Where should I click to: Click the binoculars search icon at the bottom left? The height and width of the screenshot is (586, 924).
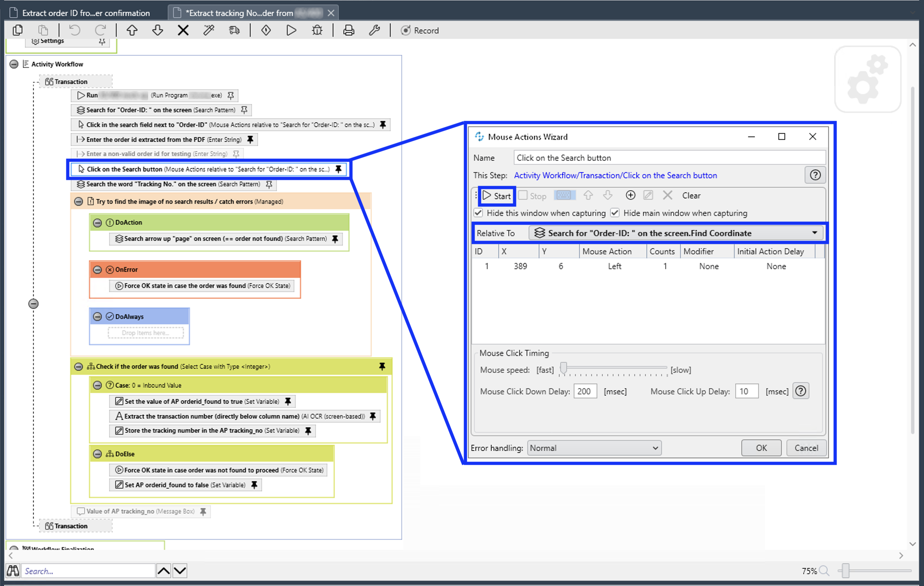coord(13,571)
